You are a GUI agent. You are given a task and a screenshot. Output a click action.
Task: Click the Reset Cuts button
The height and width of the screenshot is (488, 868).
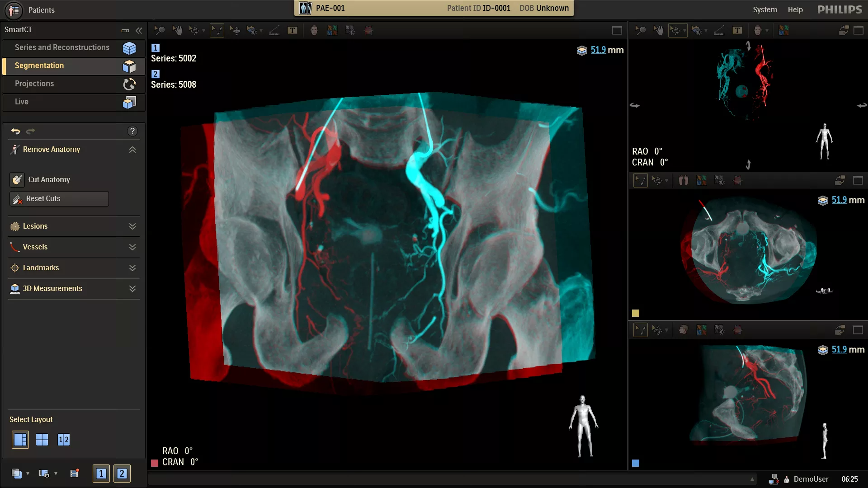(x=59, y=198)
